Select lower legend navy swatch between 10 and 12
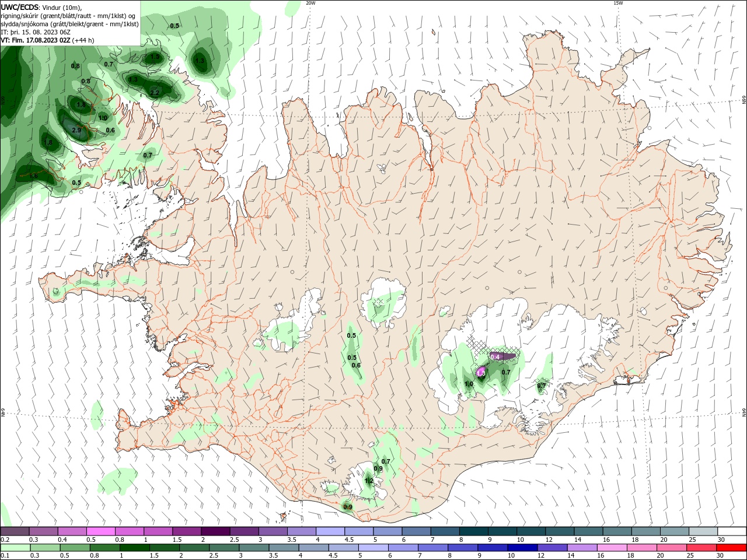 (522, 548)
